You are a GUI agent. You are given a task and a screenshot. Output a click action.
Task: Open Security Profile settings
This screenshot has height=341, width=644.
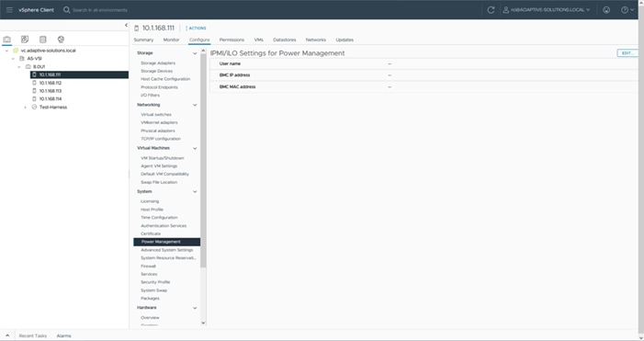(155, 282)
